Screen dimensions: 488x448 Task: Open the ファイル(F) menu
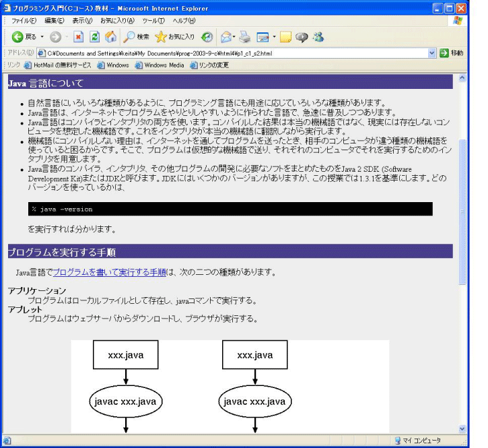pyautogui.click(x=24, y=21)
